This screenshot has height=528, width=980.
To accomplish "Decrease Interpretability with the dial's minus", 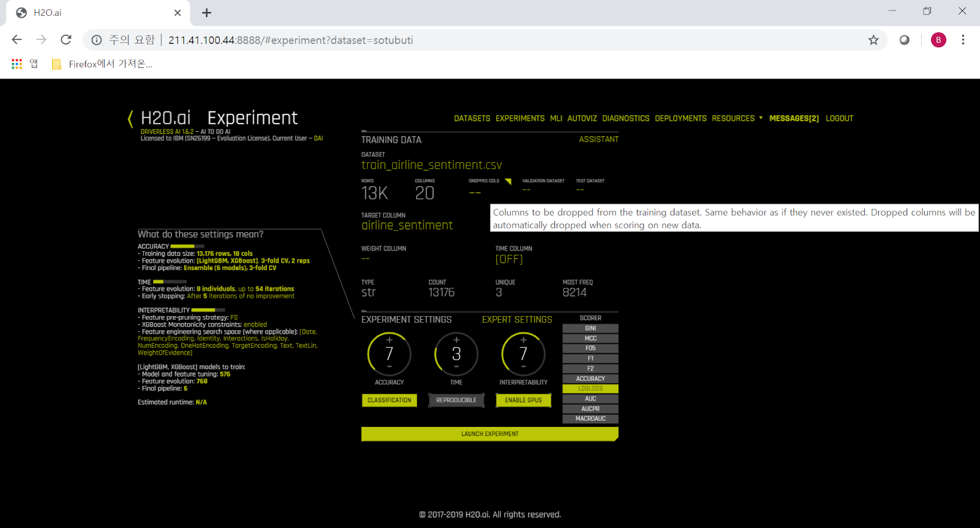I will pyautogui.click(x=523, y=366).
